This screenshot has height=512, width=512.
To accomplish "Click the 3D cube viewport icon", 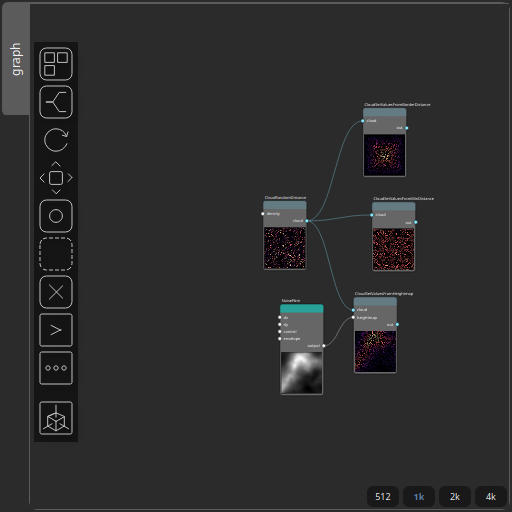I will [x=56, y=418].
